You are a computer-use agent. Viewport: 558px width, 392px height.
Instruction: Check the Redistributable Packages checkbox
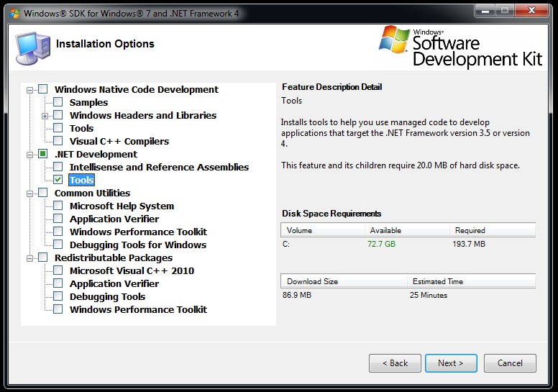point(42,257)
